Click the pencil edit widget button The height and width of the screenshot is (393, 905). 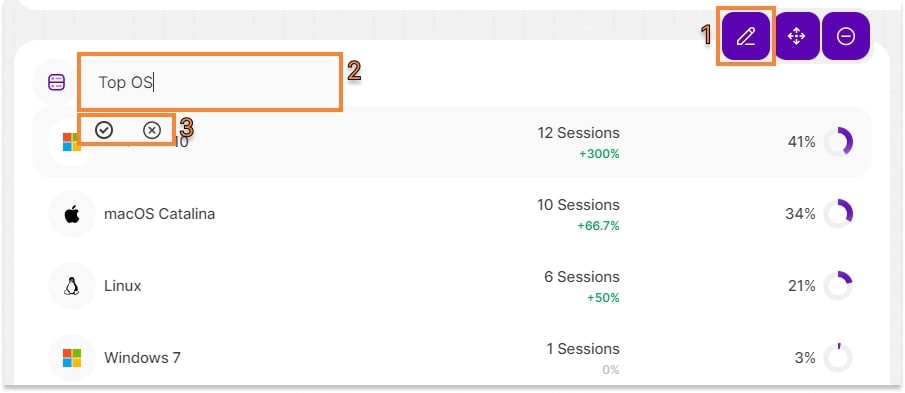pyautogui.click(x=746, y=36)
